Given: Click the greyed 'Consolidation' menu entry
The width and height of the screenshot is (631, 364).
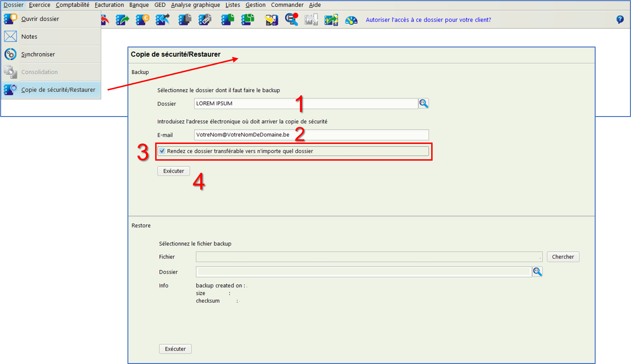Looking at the screenshot, I should click(x=51, y=72).
